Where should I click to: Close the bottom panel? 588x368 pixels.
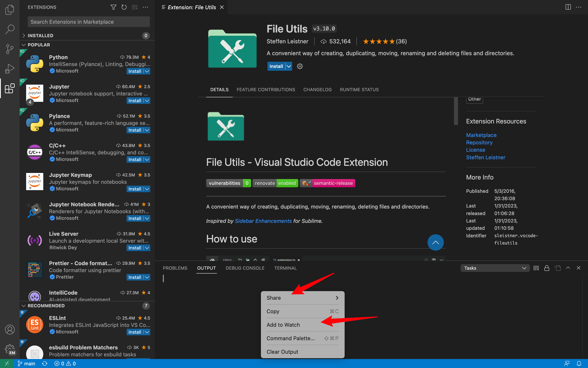tap(579, 268)
